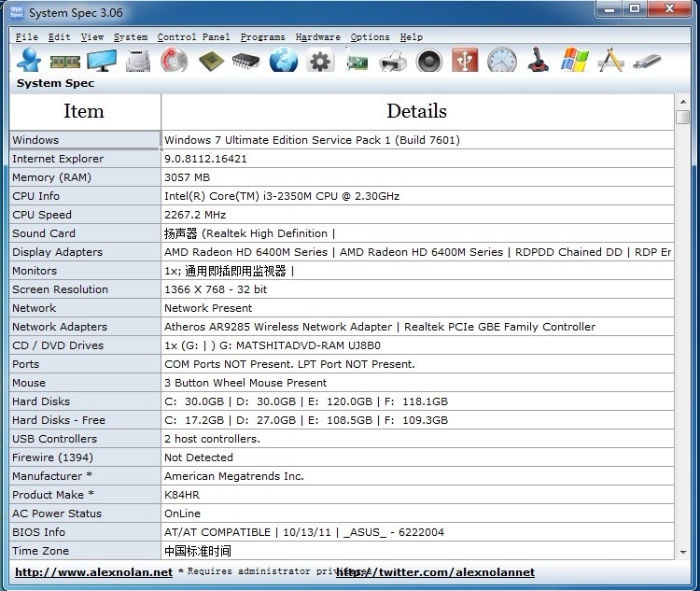Select the Windows row in Item column
The image size is (700, 591).
(85, 140)
